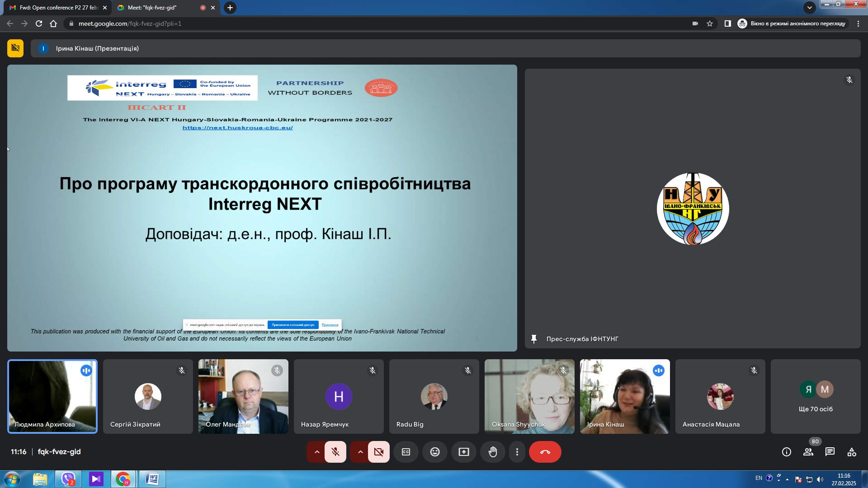The width and height of the screenshot is (868, 488).
Task: Click the blue stop sharing button
Action: point(293,325)
